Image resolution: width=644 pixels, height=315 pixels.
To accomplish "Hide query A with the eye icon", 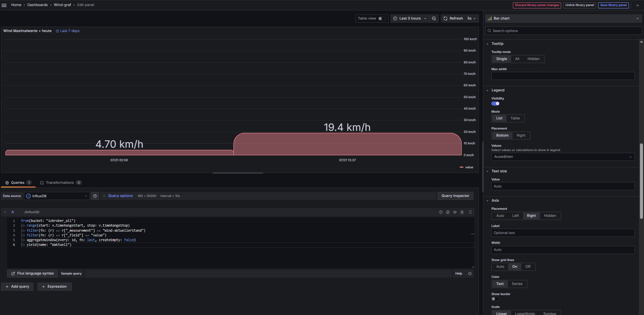I will tap(455, 212).
